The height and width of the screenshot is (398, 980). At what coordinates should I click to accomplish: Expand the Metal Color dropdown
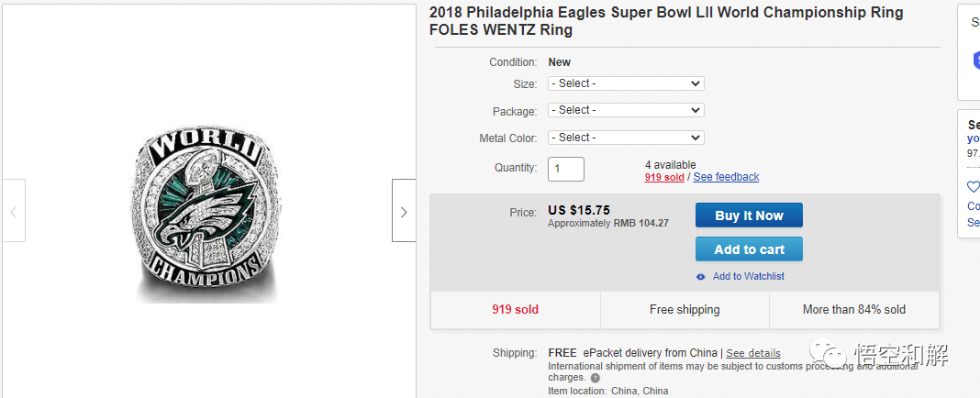[626, 138]
